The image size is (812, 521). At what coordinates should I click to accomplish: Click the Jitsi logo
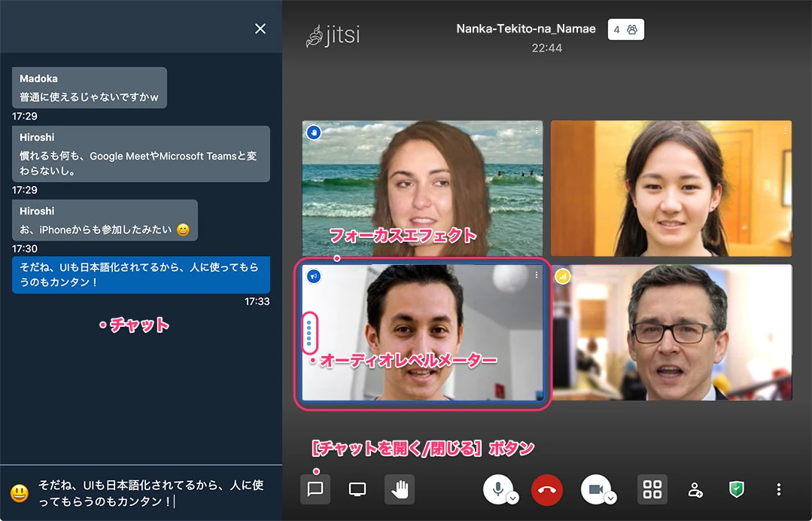coord(333,35)
